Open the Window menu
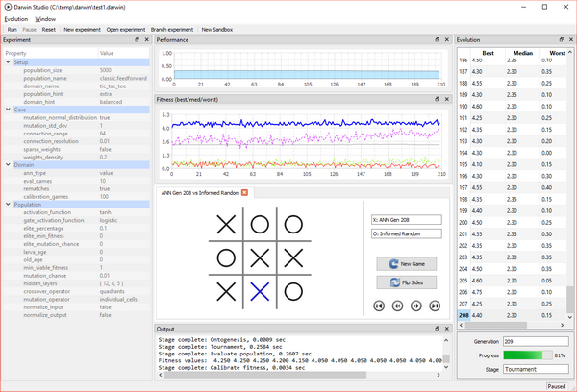The height and width of the screenshot is (392, 577). 45,19
